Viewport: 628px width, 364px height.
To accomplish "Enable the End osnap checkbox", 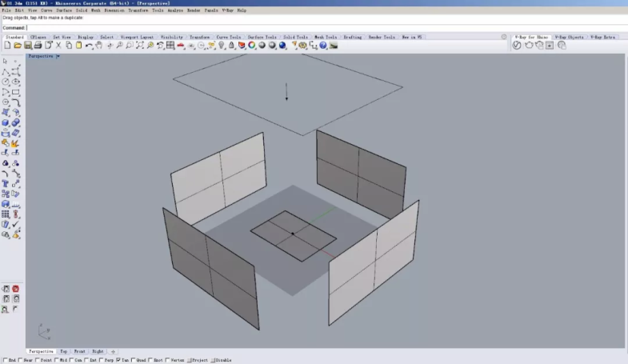I will click(5, 360).
